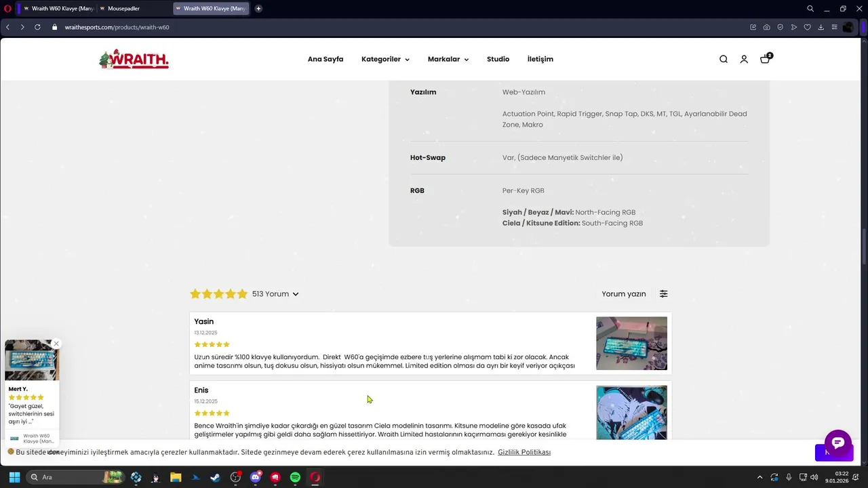This screenshot has width=868, height=488.
Task: Click the five-star overall rating
Action: [x=218, y=293]
